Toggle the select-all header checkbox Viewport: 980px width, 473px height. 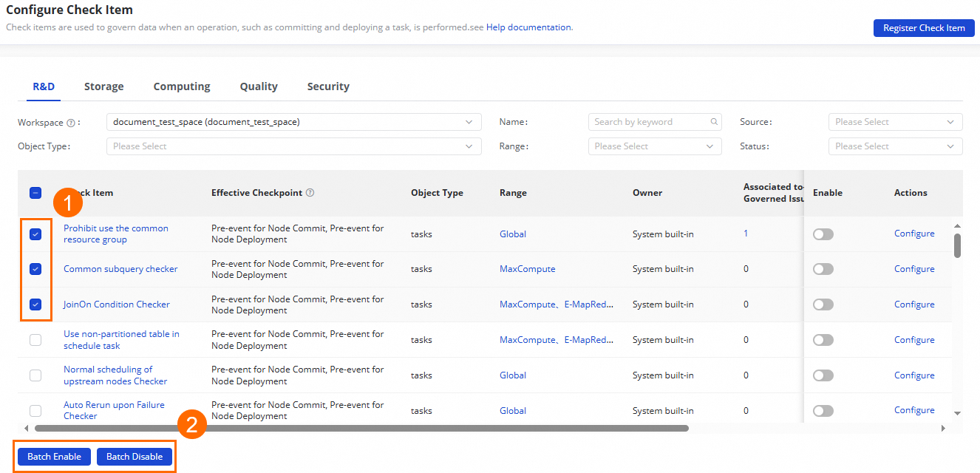[x=35, y=193]
